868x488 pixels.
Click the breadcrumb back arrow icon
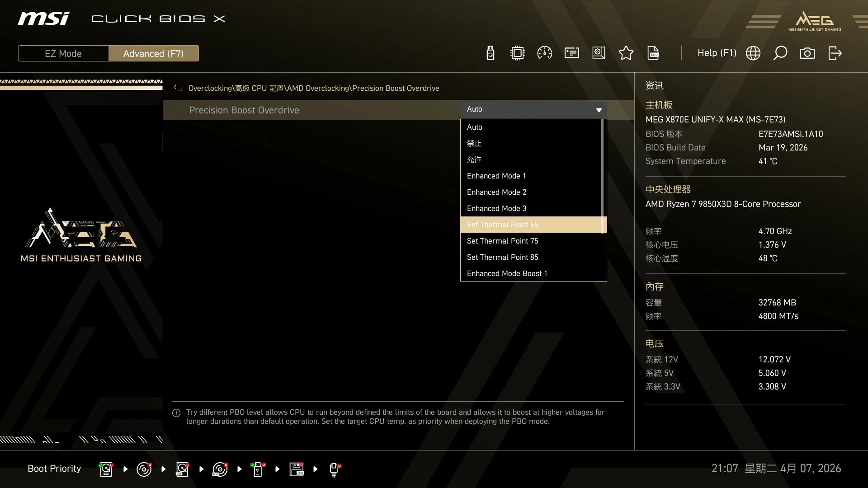click(x=178, y=89)
